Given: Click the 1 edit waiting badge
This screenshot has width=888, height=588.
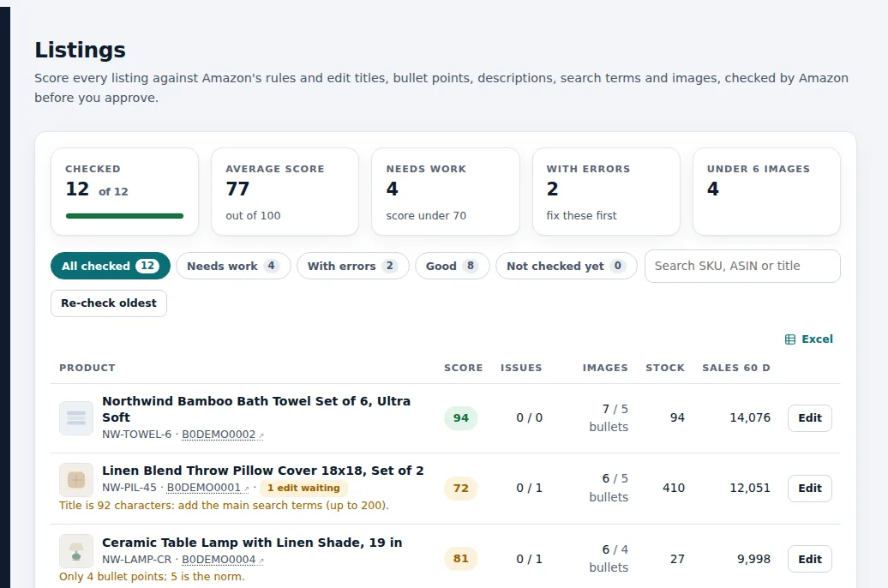Looking at the screenshot, I should (303, 488).
